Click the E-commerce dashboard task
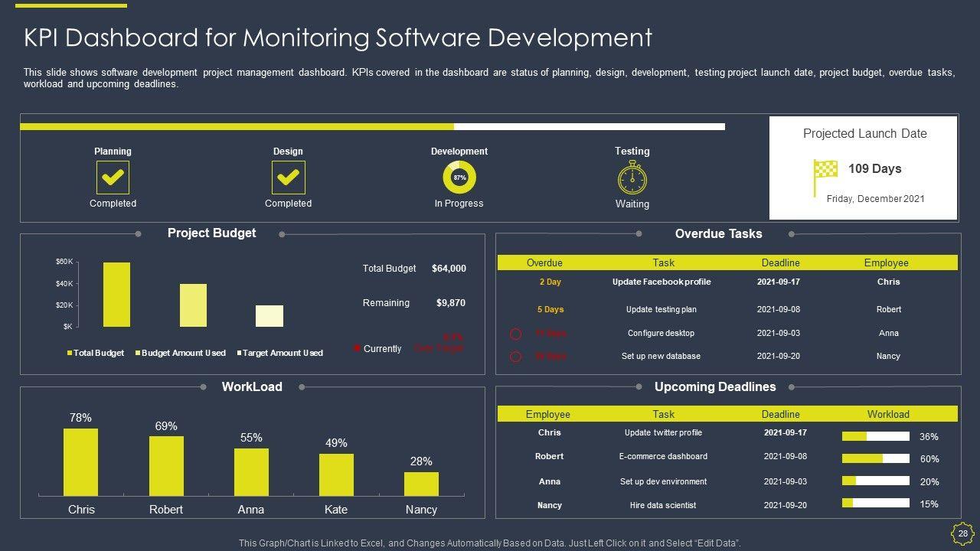 [663, 457]
